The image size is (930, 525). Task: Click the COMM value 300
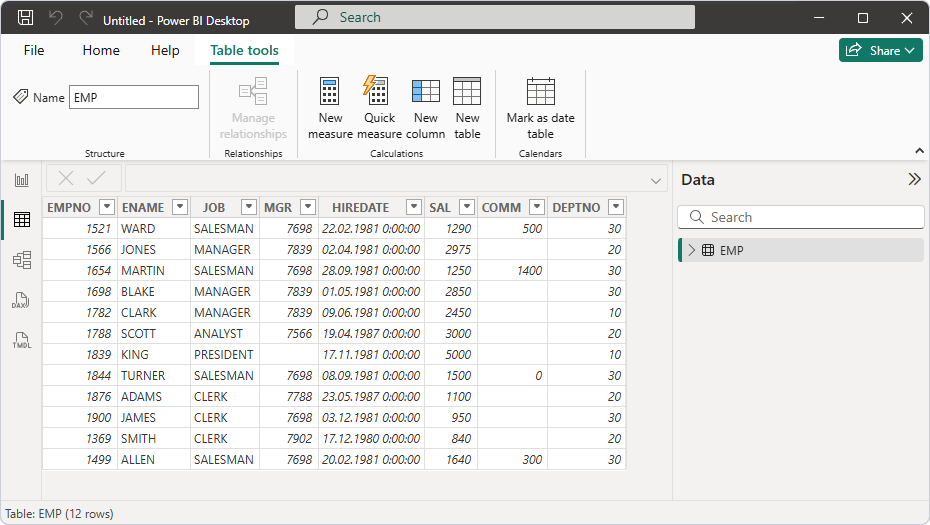click(x=532, y=460)
